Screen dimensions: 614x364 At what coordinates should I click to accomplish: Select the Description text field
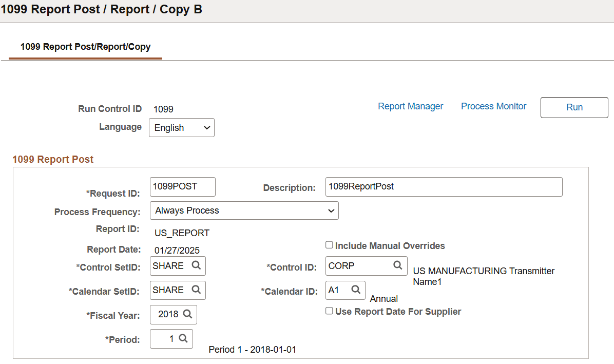(x=444, y=186)
